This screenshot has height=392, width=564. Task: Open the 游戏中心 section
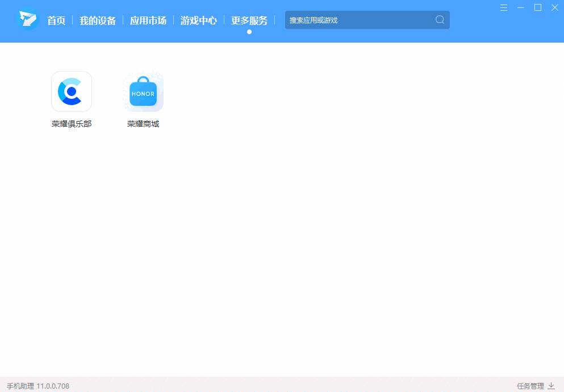click(198, 20)
